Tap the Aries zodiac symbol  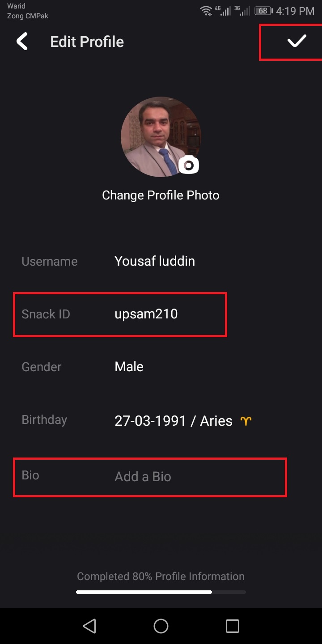coord(246,421)
